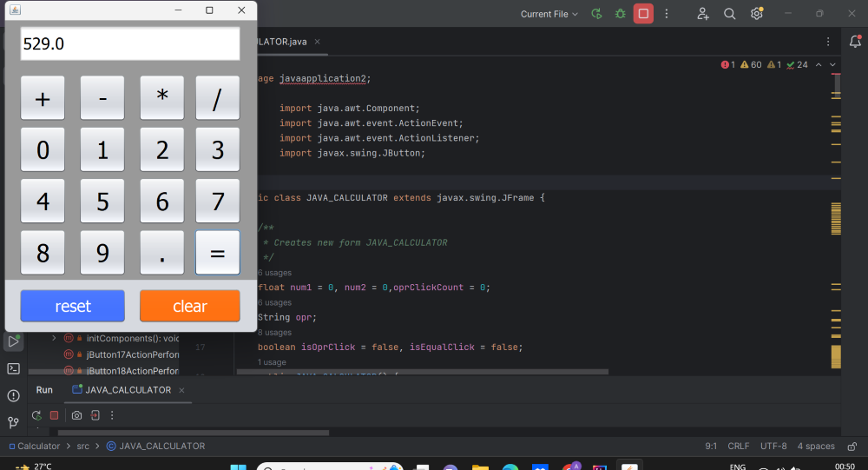Screen dimensions: 868x470
Task: Open Search Everywhere magnifier icon
Action: pos(730,14)
